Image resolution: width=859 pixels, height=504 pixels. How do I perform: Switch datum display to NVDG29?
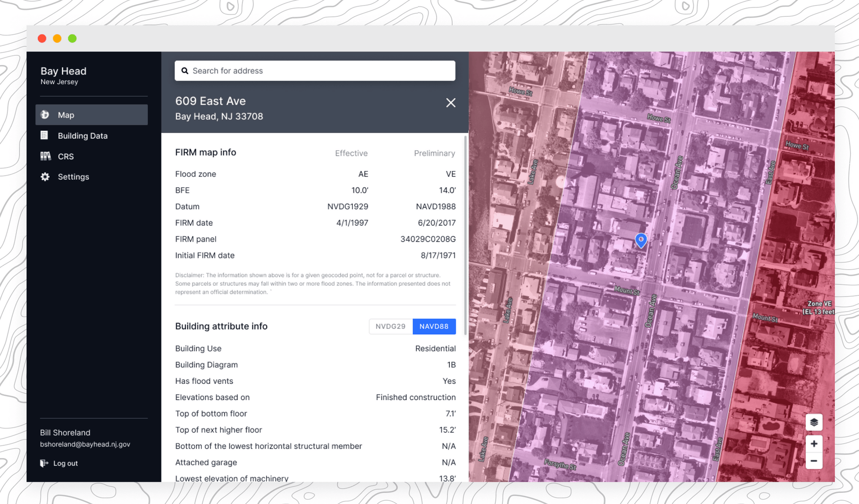click(x=390, y=326)
